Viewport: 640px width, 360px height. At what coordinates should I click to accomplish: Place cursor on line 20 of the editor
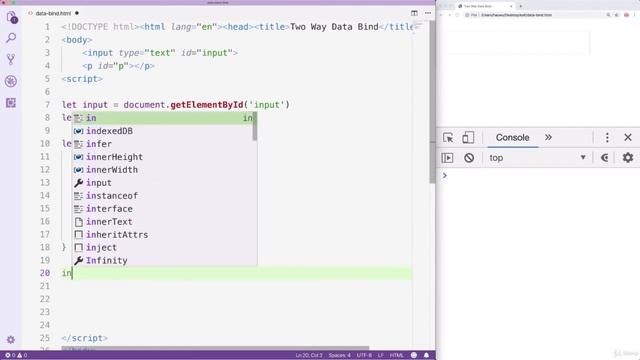pyautogui.click(x=237, y=273)
